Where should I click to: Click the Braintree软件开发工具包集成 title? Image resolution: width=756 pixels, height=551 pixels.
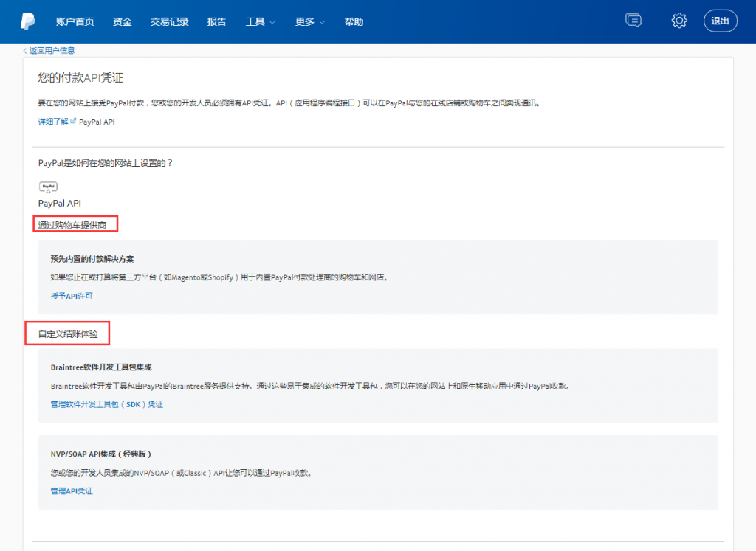click(100, 367)
